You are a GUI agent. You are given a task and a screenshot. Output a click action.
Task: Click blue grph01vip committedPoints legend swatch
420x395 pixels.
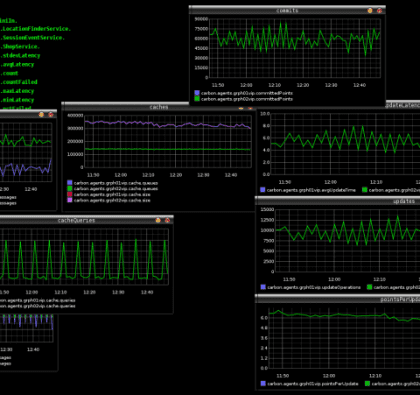(197, 93)
